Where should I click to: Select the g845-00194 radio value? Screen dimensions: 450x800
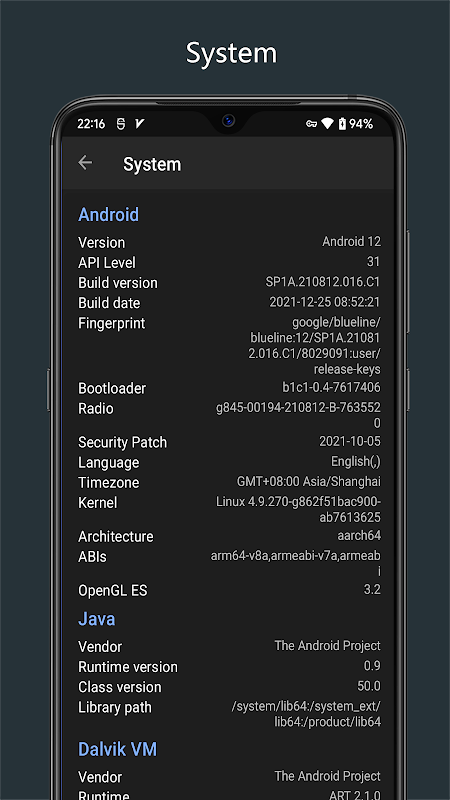[298, 415]
